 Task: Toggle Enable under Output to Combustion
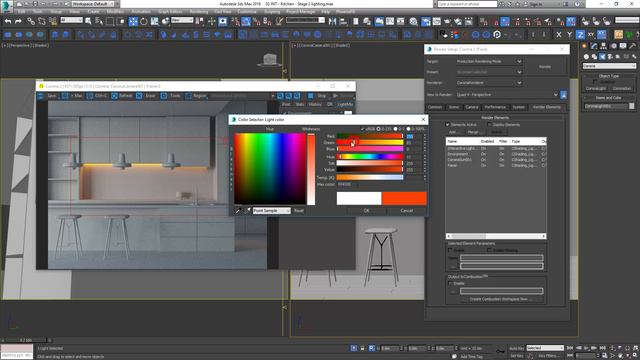(x=450, y=283)
